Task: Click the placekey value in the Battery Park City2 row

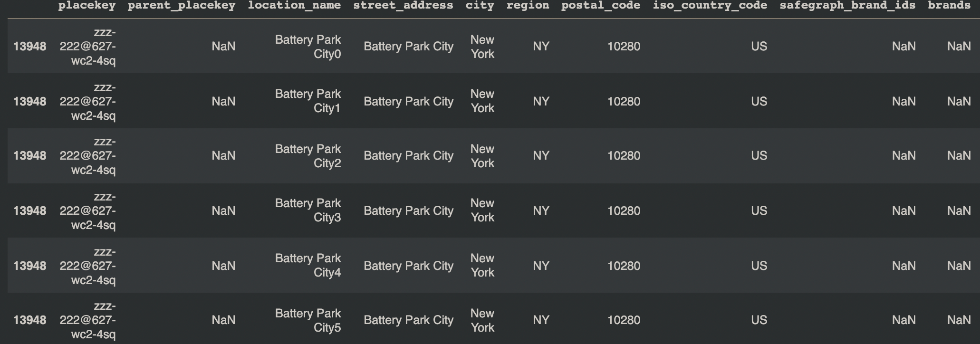Action: click(x=88, y=156)
